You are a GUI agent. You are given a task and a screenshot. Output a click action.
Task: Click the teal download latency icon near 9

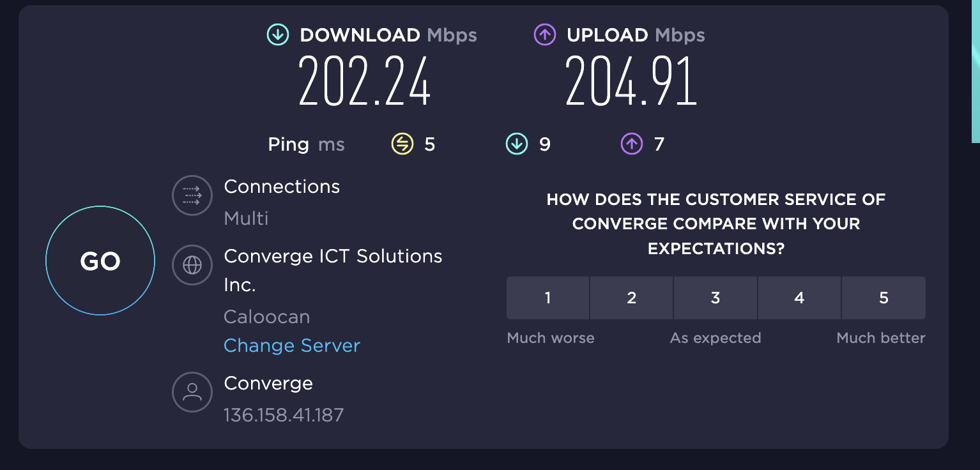point(516,144)
